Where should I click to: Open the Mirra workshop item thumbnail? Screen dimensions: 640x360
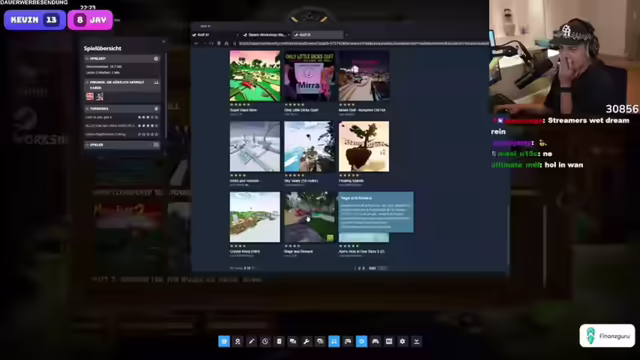(309, 76)
